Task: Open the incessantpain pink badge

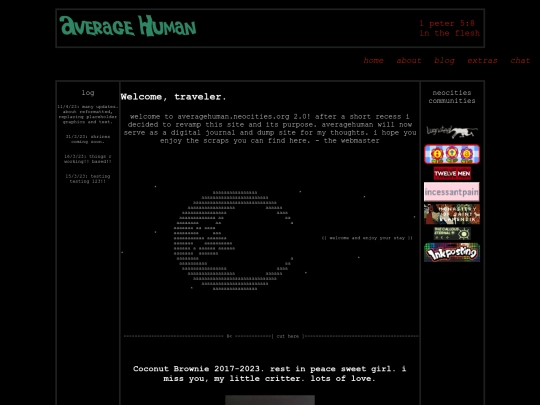Action: (451, 192)
